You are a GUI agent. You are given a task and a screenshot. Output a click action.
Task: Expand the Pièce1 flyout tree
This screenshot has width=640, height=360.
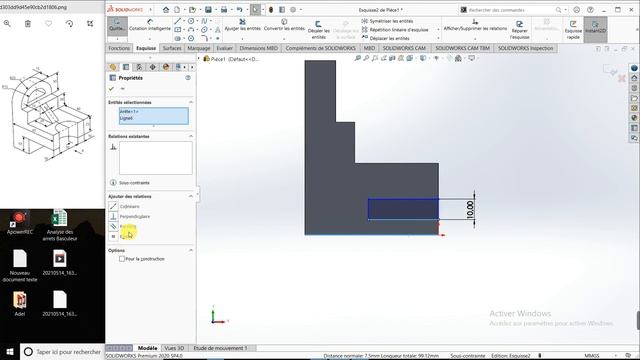pos(200,59)
